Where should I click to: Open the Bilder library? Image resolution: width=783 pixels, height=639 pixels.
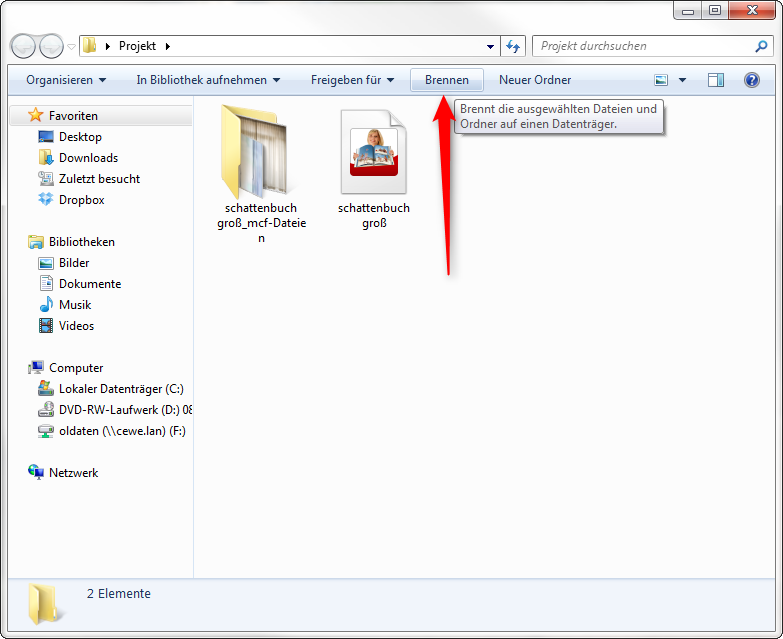tap(74, 263)
